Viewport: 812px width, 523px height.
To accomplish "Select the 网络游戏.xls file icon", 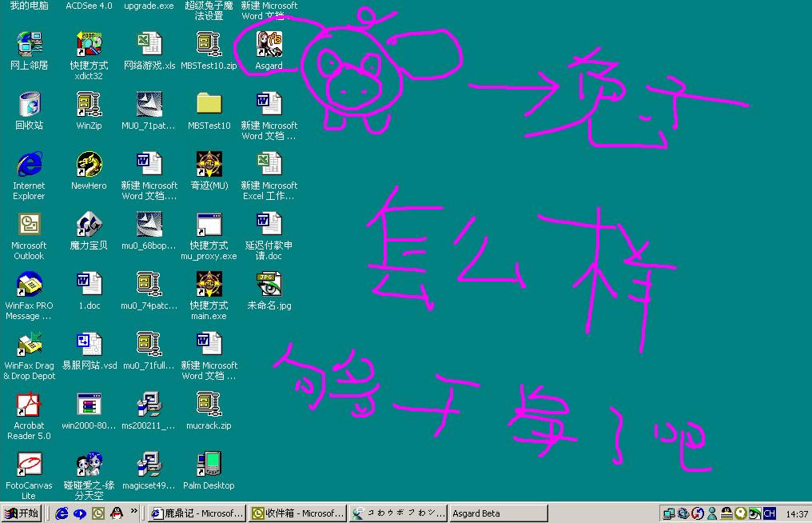I will pos(149,45).
